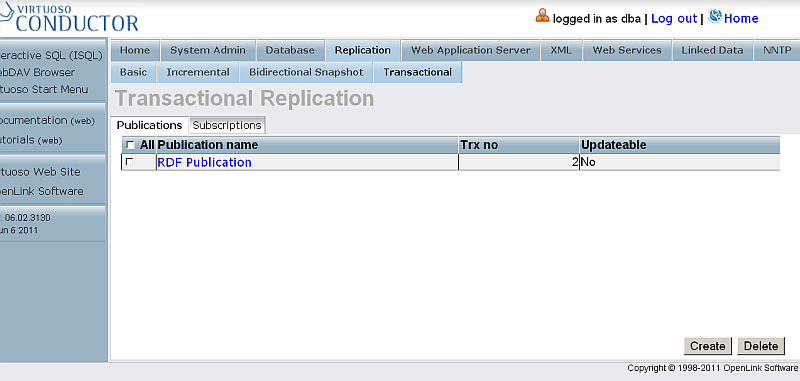Click the Create button
This screenshot has width=800, height=381.
coord(708,346)
